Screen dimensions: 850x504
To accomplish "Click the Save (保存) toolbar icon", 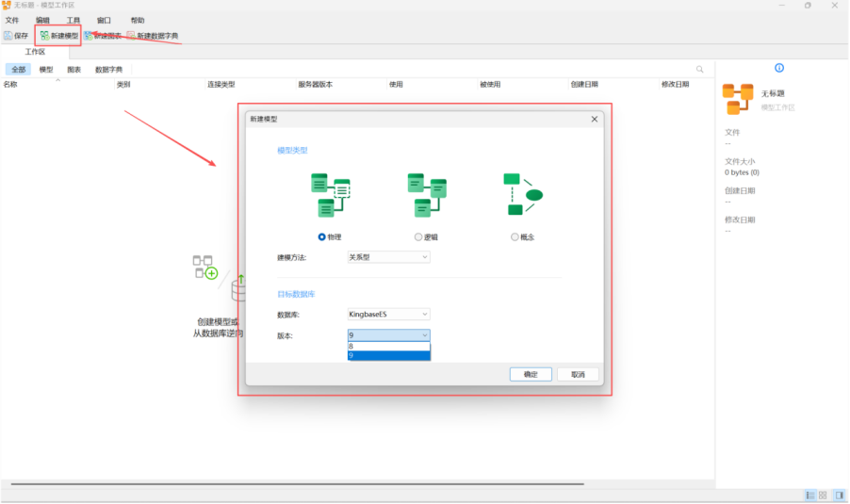I will (16, 36).
